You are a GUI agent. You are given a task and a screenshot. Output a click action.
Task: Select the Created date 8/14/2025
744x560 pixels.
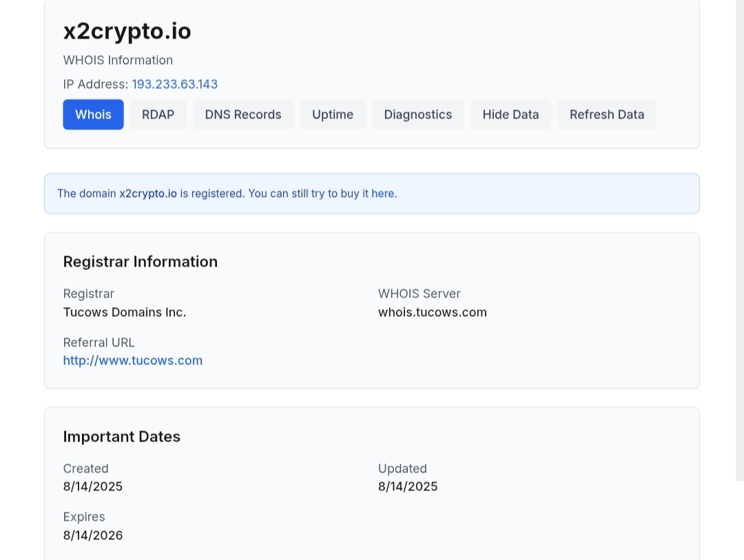(x=92, y=486)
